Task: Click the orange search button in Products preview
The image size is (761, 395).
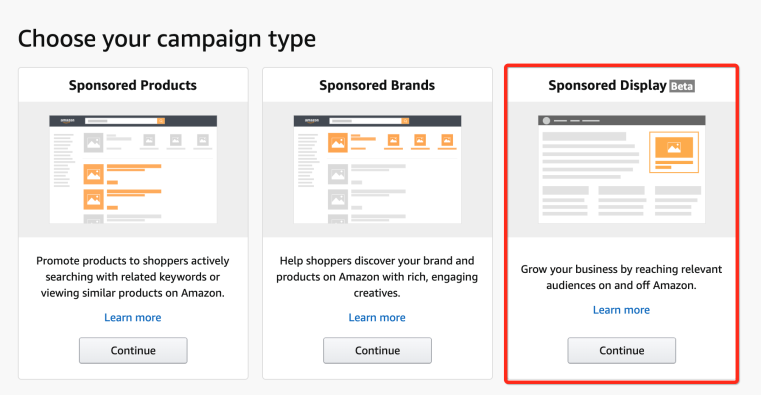Action: [161, 121]
